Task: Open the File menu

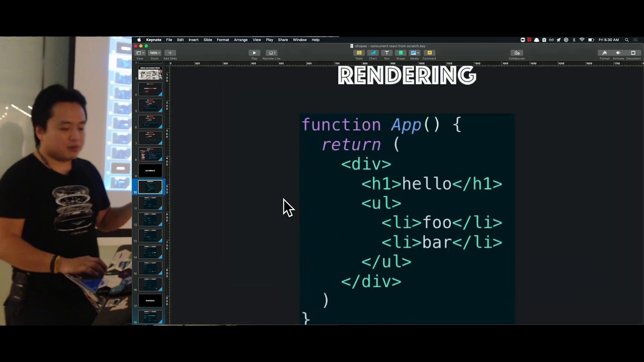Action: pos(169,40)
